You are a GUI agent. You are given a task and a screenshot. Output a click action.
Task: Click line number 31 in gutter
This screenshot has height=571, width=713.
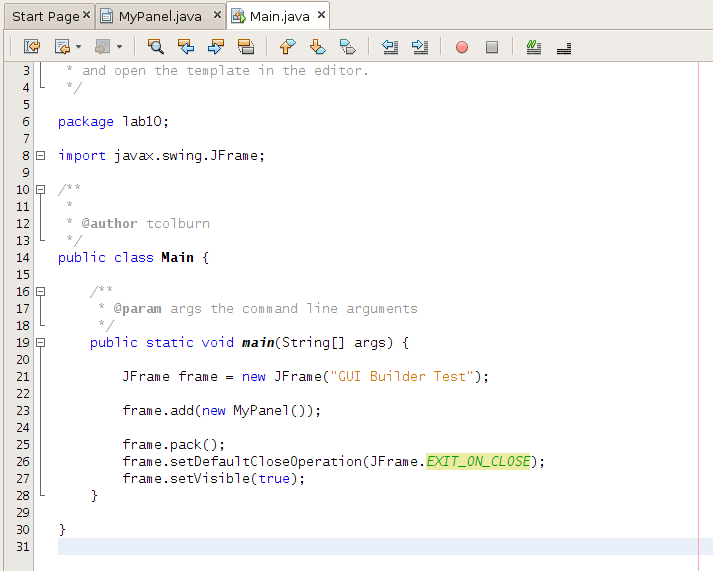[x=23, y=546]
